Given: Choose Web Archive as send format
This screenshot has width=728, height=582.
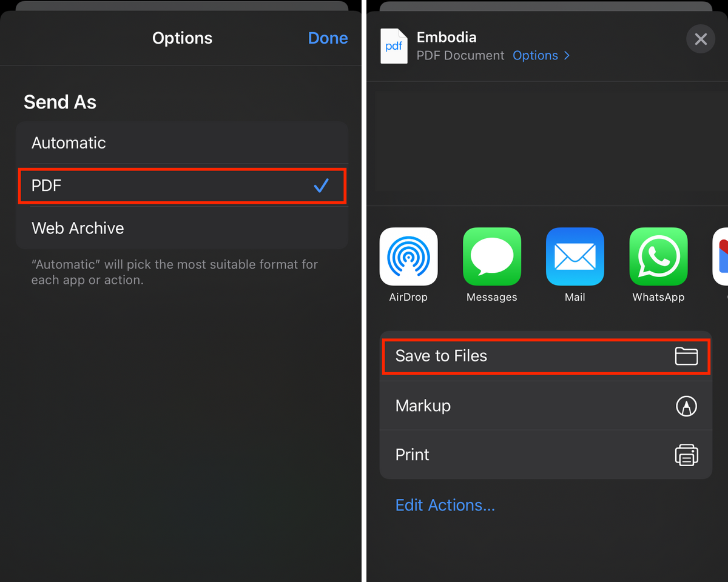Looking at the screenshot, I should point(182,228).
